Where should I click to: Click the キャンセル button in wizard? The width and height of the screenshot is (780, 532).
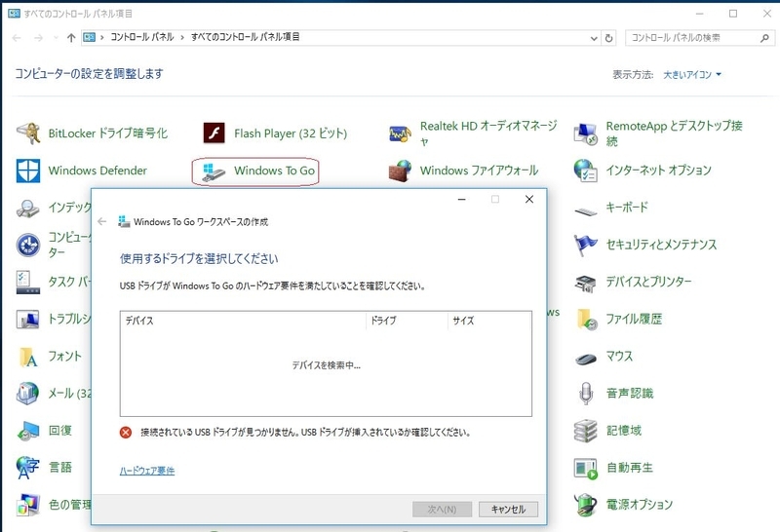pyautogui.click(x=508, y=510)
